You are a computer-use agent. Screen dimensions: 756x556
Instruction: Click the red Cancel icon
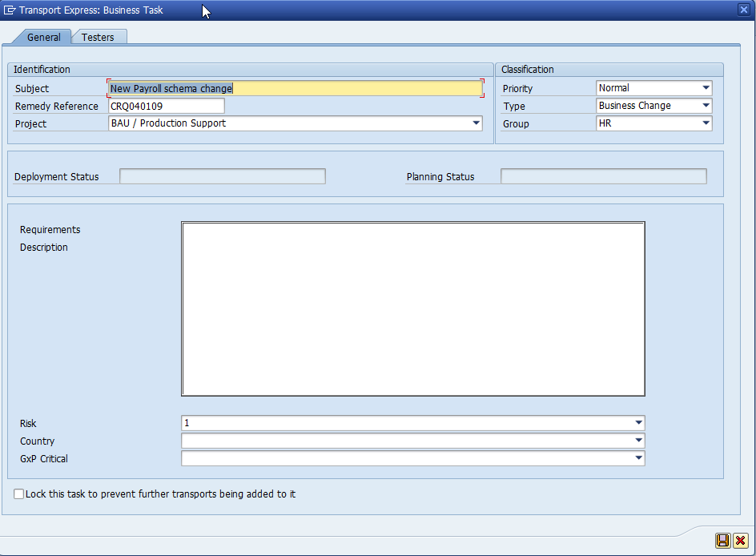click(740, 541)
